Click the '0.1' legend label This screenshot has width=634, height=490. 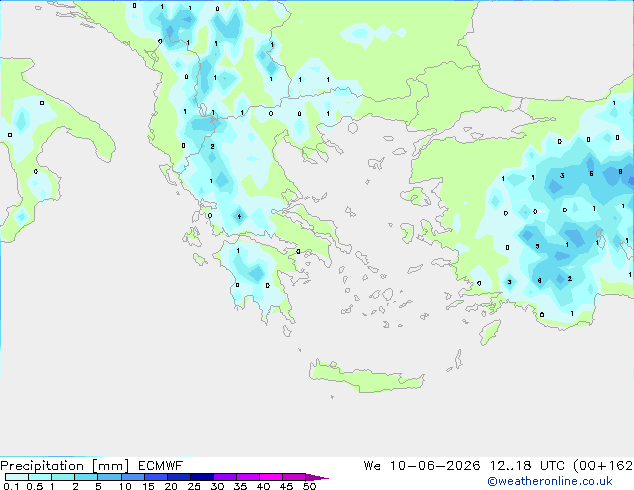[x=11, y=486]
